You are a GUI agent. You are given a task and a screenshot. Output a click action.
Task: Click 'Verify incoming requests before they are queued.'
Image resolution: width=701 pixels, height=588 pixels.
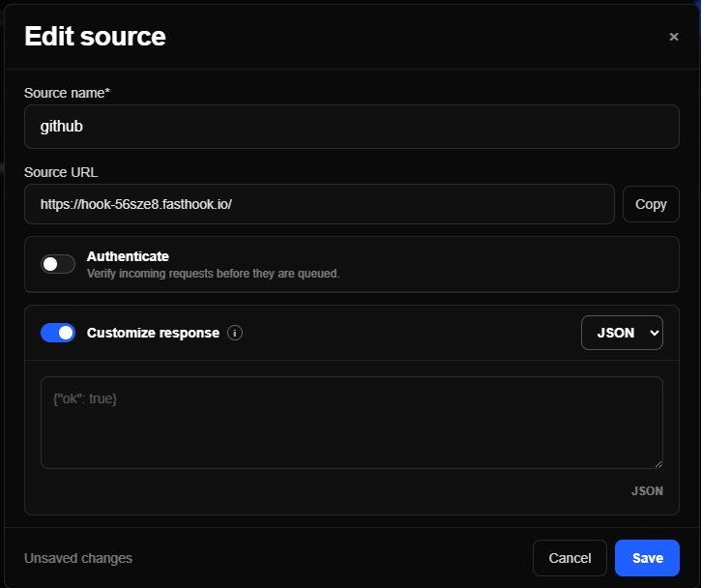(x=214, y=274)
